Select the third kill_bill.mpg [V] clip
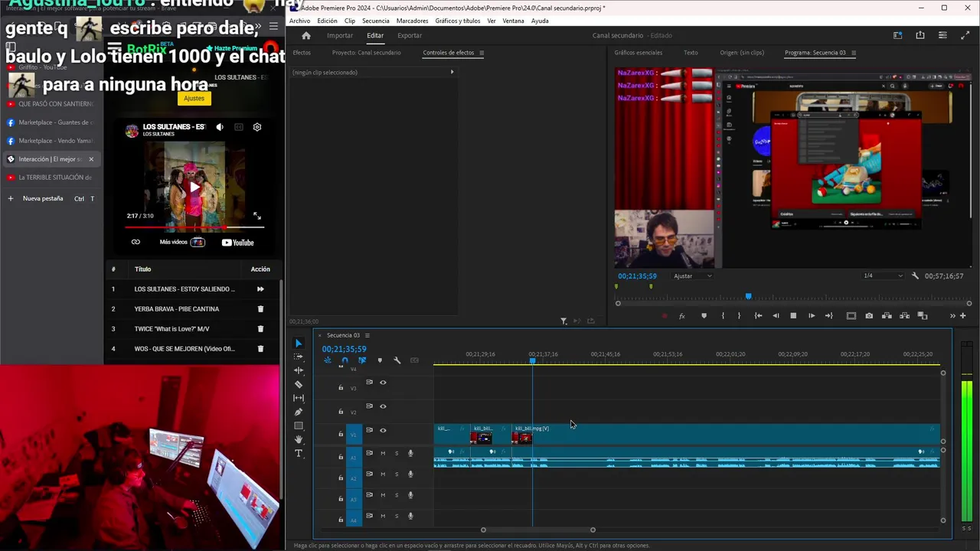 (725, 434)
